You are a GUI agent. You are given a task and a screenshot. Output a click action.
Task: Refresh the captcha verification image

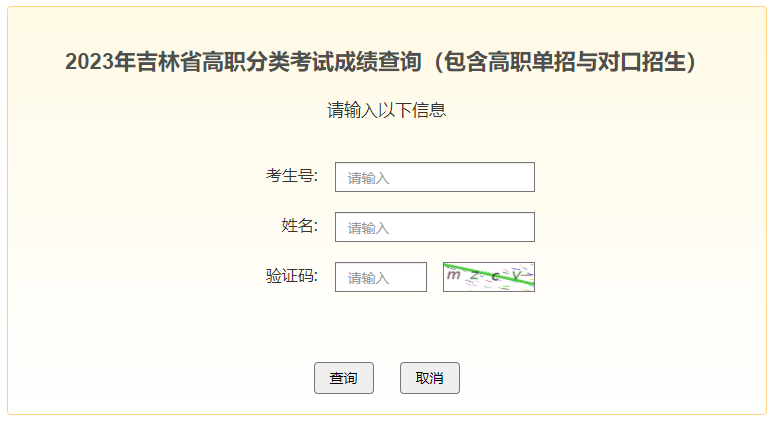point(489,277)
